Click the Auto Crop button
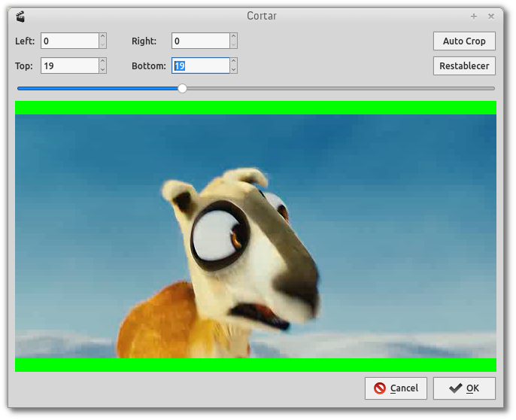The height and width of the screenshot is (420, 516). coord(464,41)
